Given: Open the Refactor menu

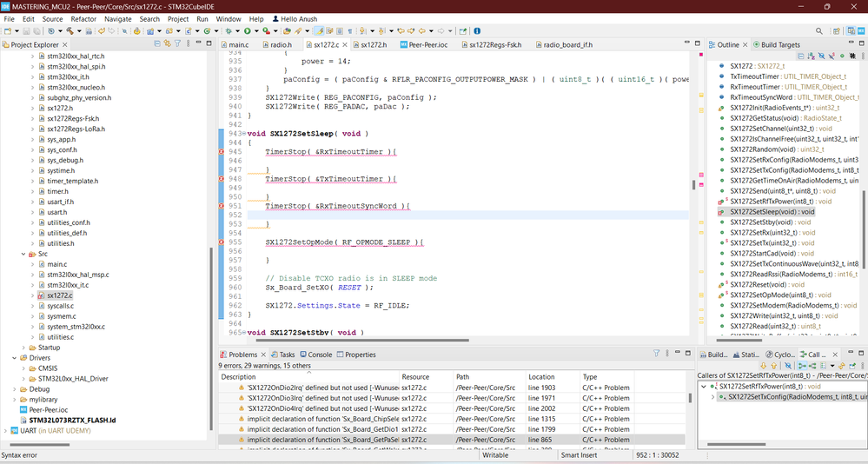Looking at the screenshot, I should pyautogui.click(x=83, y=19).
